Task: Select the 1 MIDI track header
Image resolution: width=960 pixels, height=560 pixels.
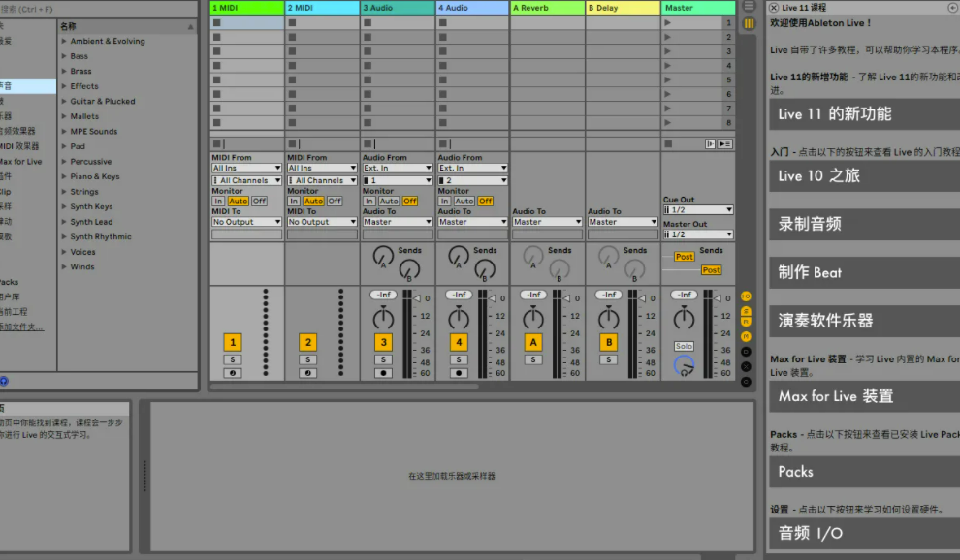Action: [247, 8]
